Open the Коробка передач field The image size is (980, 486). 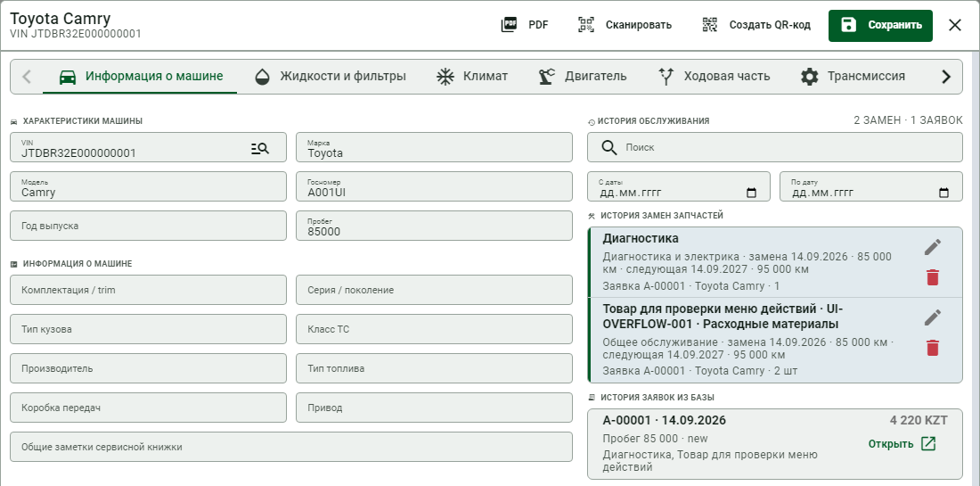148,408
